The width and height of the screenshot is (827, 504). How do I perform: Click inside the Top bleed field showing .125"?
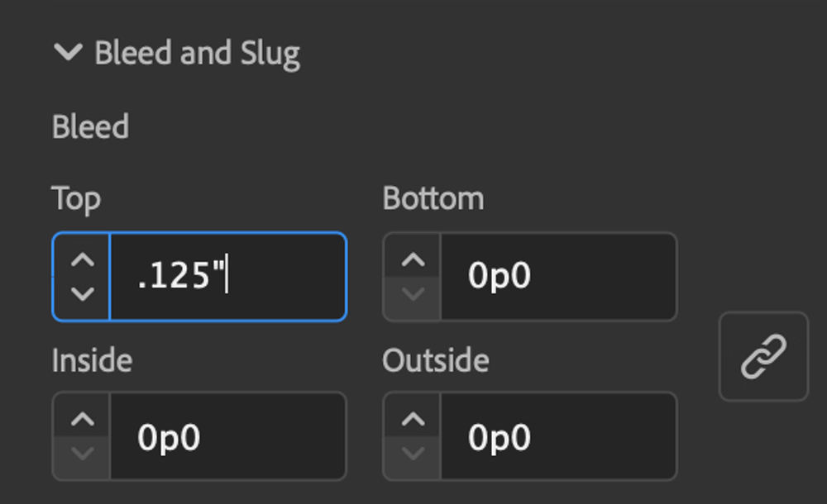228,276
